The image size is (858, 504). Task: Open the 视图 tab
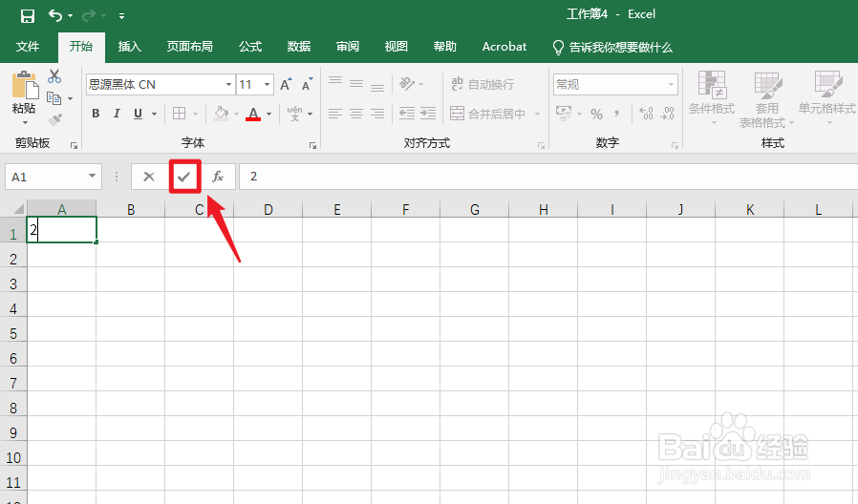coord(397,47)
